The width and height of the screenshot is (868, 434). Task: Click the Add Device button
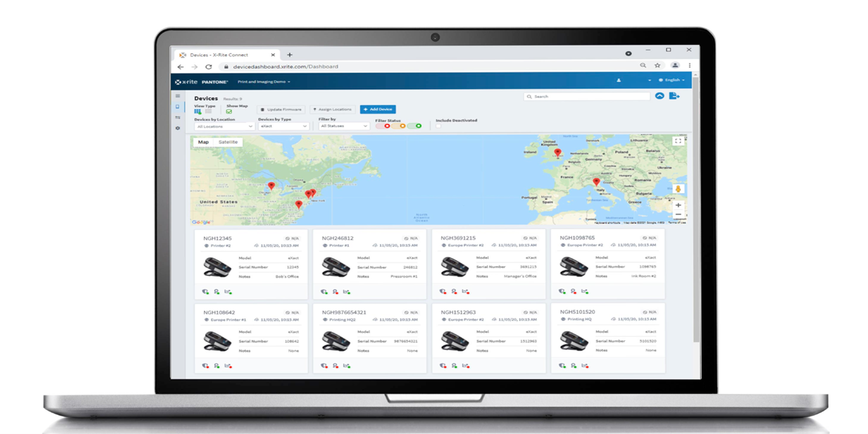point(378,110)
